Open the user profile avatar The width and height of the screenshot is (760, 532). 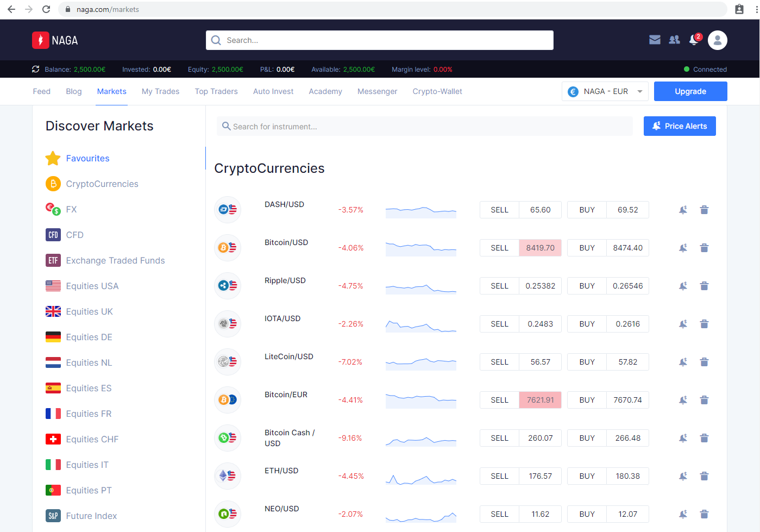click(718, 40)
